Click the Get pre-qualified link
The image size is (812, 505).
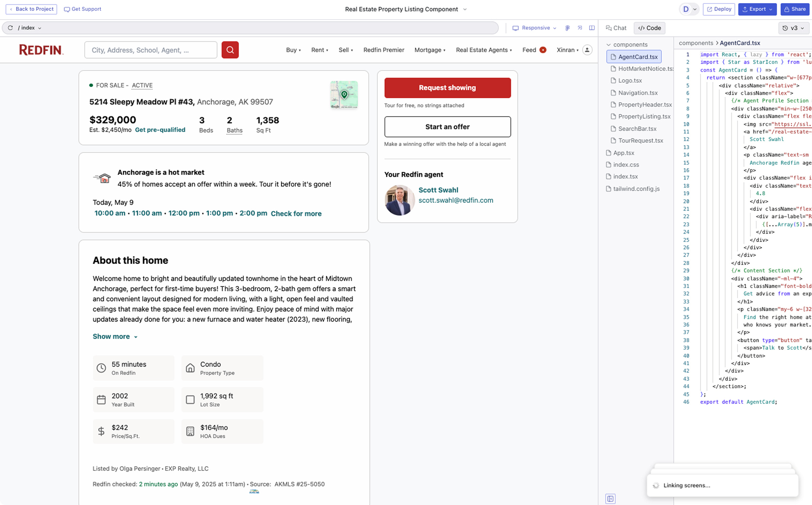(x=160, y=130)
